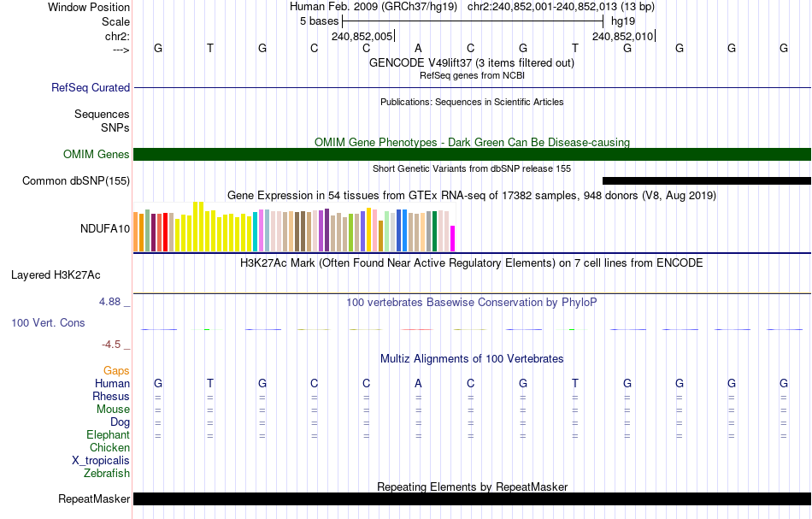This screenshot has height=519, width=812.
Task: Select the Mouse species label
Action: [x=114, y=410]
